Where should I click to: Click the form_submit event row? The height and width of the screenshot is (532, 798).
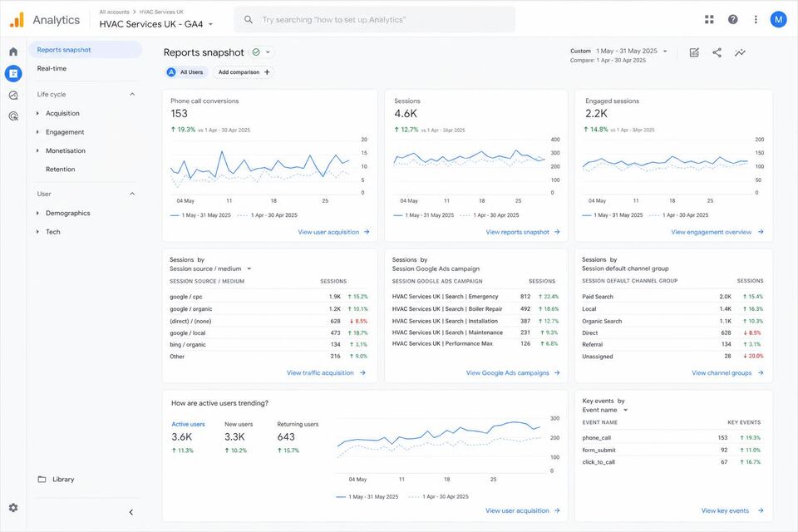(672, 450)
